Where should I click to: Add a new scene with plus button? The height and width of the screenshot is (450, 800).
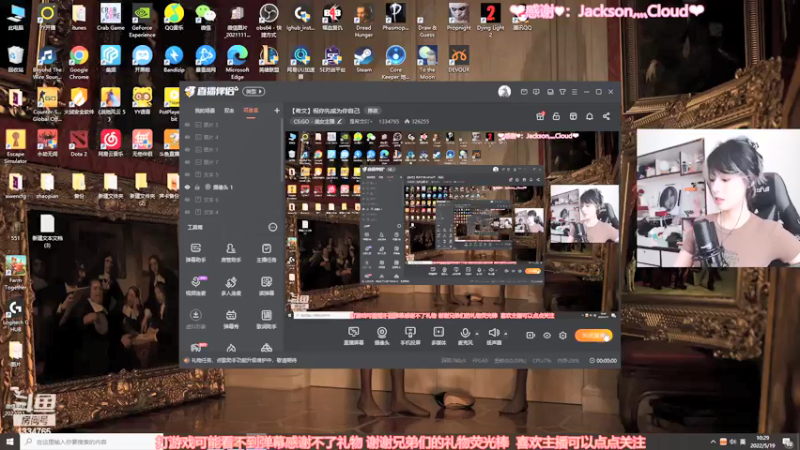(277, 110)
